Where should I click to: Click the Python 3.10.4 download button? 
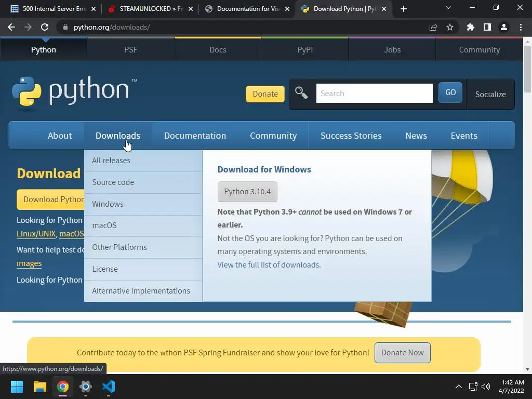point(247,192)
